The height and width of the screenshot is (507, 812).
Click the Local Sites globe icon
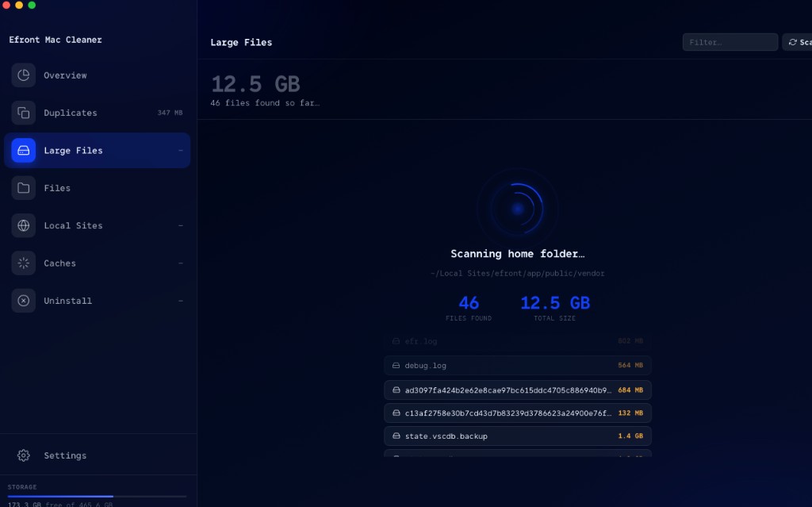[23, 225]
